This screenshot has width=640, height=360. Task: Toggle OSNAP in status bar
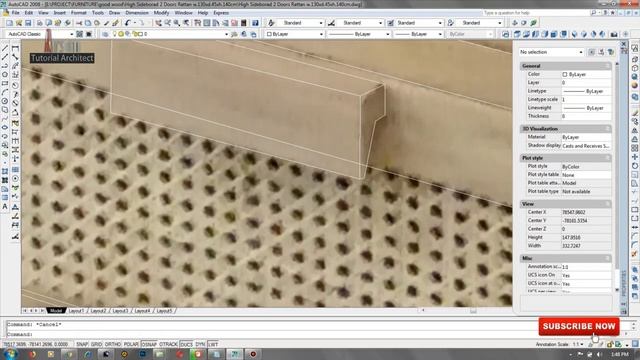[x=149, y=344]
